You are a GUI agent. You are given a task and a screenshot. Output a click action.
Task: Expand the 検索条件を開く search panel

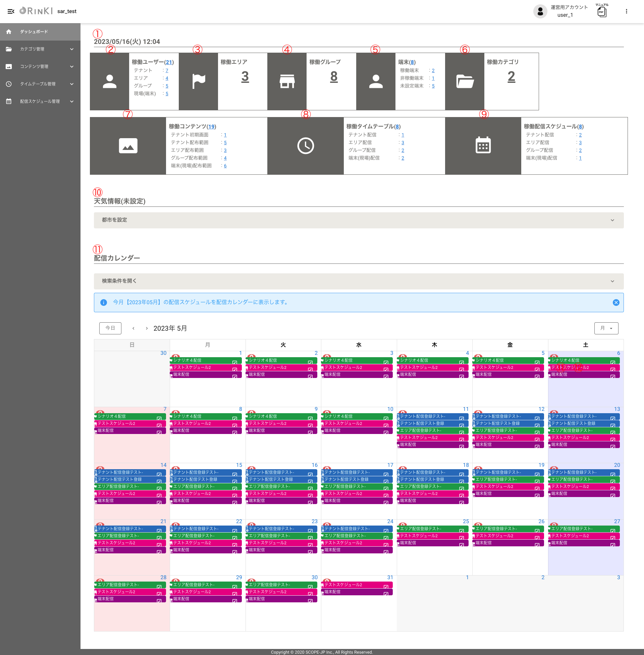pyautogui.click(x=359, y=281)
